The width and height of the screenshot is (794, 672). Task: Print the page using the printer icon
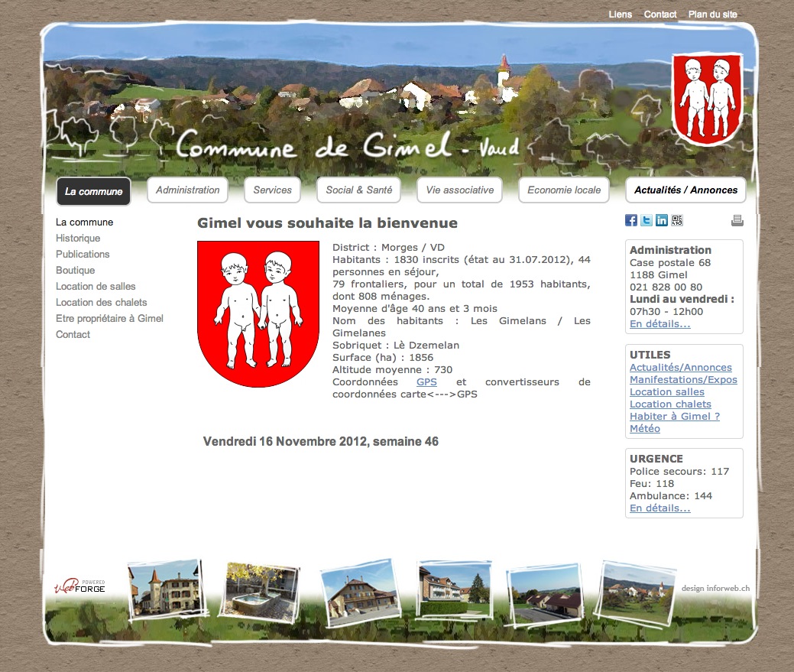click(x=737, y=219)
